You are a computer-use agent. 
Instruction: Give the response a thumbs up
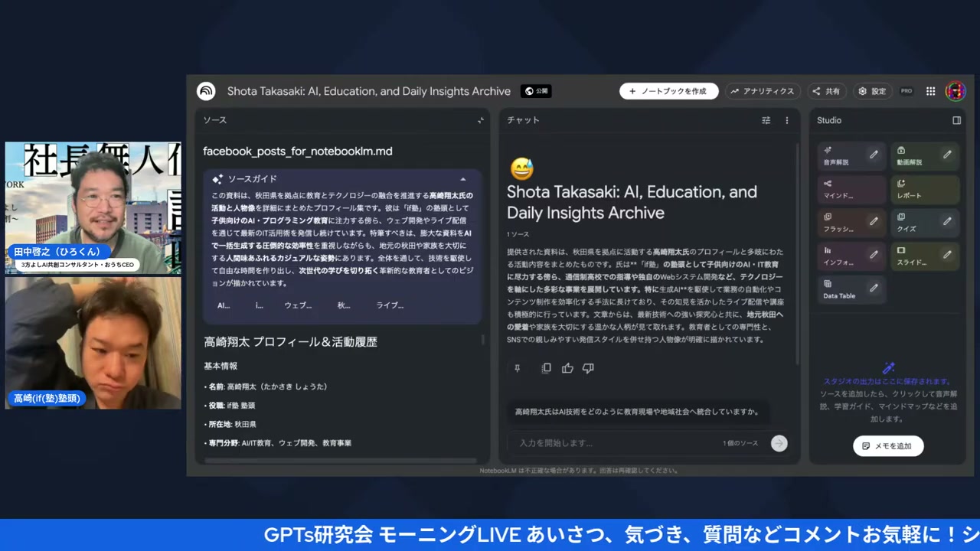pos(567,368)
